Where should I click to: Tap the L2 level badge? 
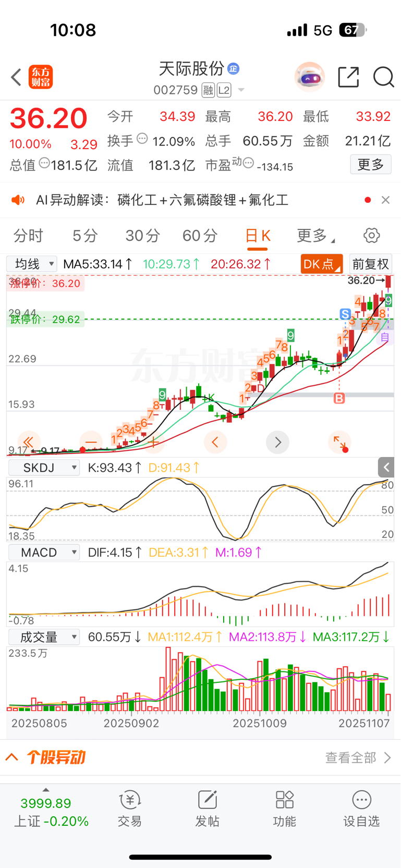pyautogui.click(x=224, y=90)
